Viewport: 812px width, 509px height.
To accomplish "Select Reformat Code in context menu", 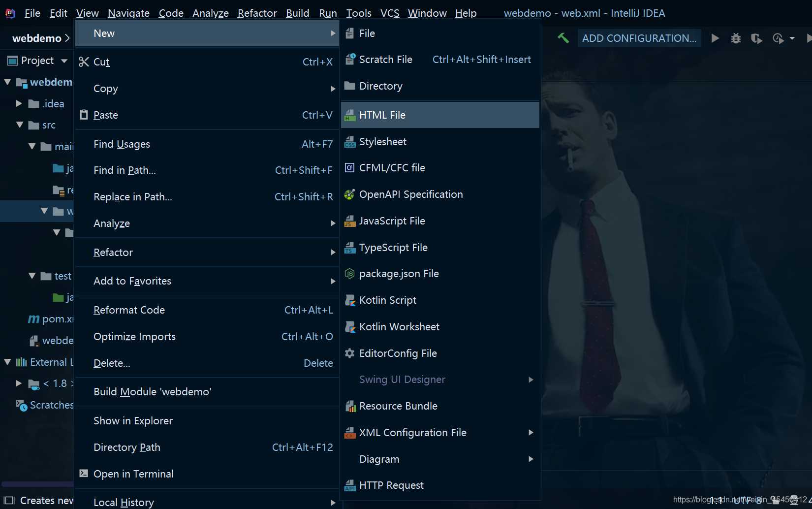I will pyautogui.click(x=207, y=310).
